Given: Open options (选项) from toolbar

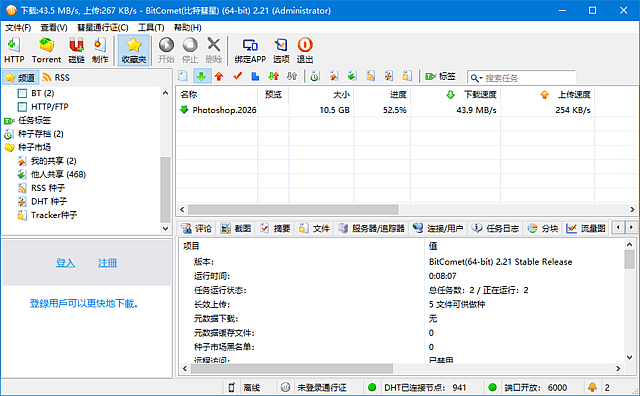Looking at the screenshot, I should click(281, 50).
